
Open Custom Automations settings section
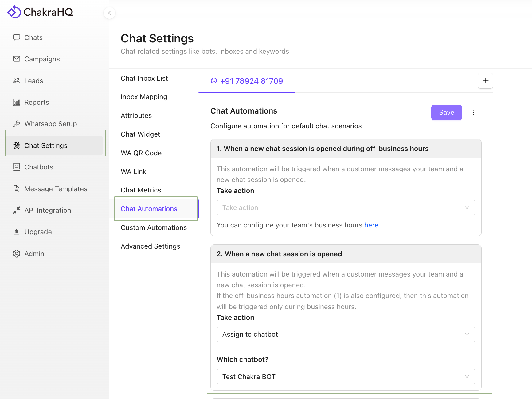[154, 227]
